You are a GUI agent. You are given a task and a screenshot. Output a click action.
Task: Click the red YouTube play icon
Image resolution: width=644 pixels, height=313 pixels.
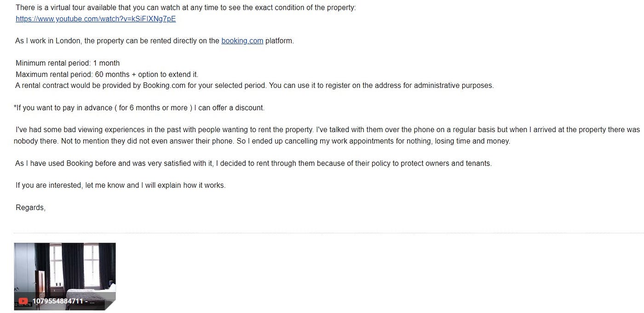tap(23, 301)
